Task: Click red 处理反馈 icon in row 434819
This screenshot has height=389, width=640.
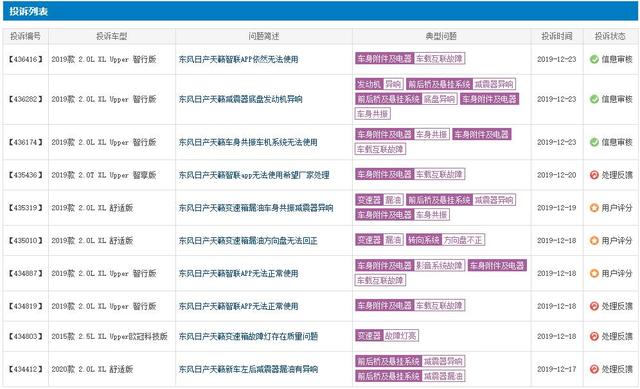Action: pyautogui.click(x=594, y=306)
